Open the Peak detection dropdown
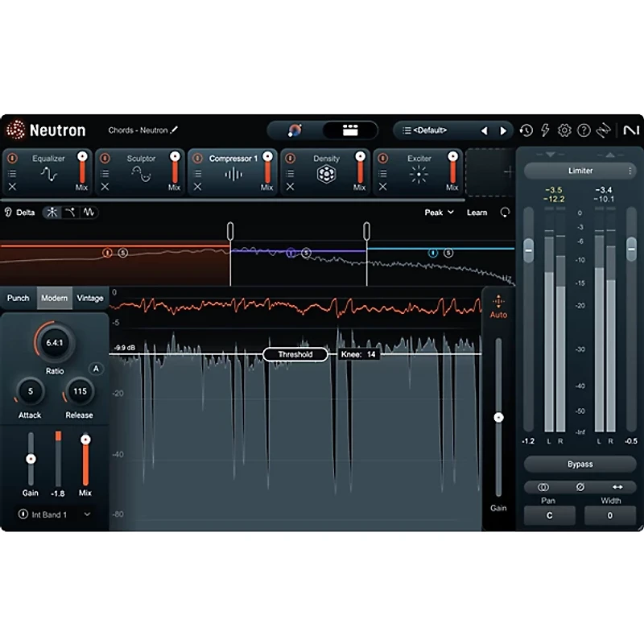The width and height of the screenshot is (644, 644). point(437,212)
